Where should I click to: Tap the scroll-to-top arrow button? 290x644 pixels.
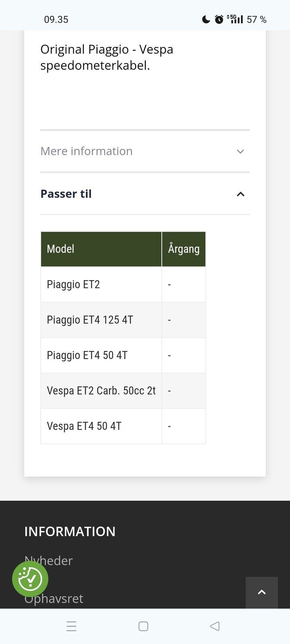point(262,592)
